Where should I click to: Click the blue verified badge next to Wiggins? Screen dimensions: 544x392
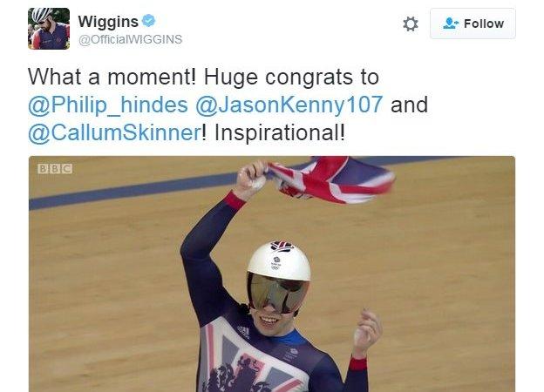coord(149,21)
